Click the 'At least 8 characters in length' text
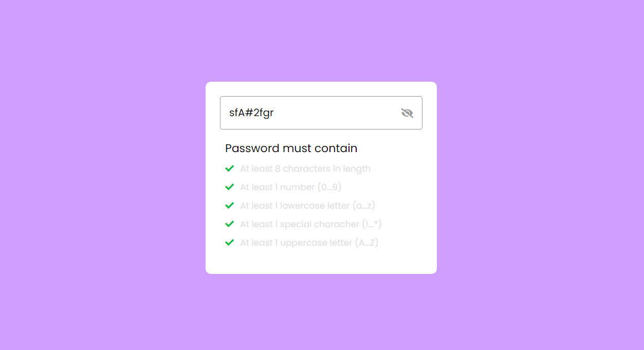Viewport: 644px width, 350px height. coord(305,168)
